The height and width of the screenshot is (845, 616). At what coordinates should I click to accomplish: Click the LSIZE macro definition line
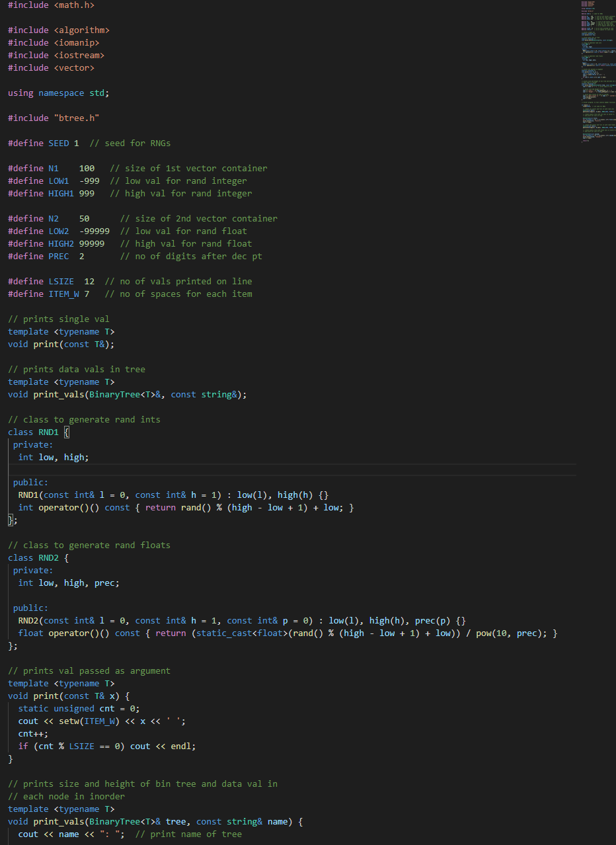(59, 280)
